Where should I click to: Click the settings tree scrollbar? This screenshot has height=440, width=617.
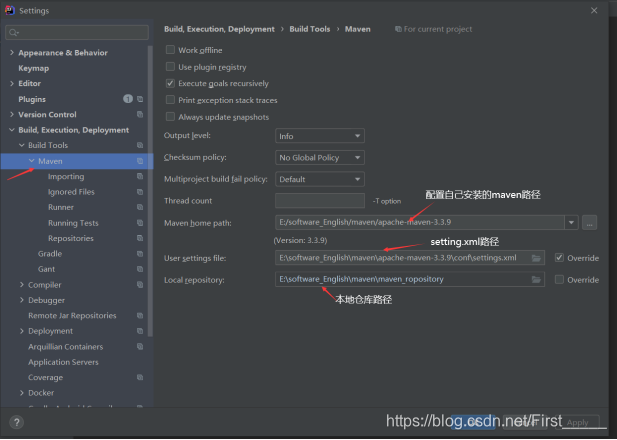click(150, 191)
